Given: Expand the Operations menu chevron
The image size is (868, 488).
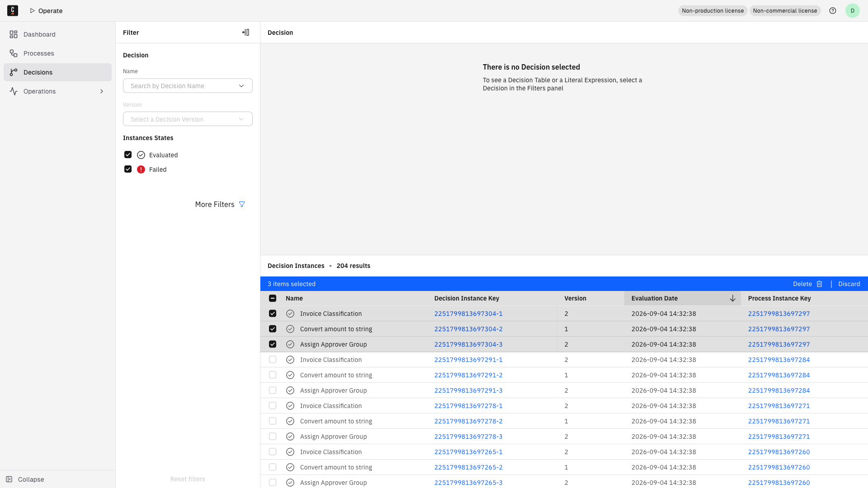Looking at the screenshot, I should pos(102,91).
